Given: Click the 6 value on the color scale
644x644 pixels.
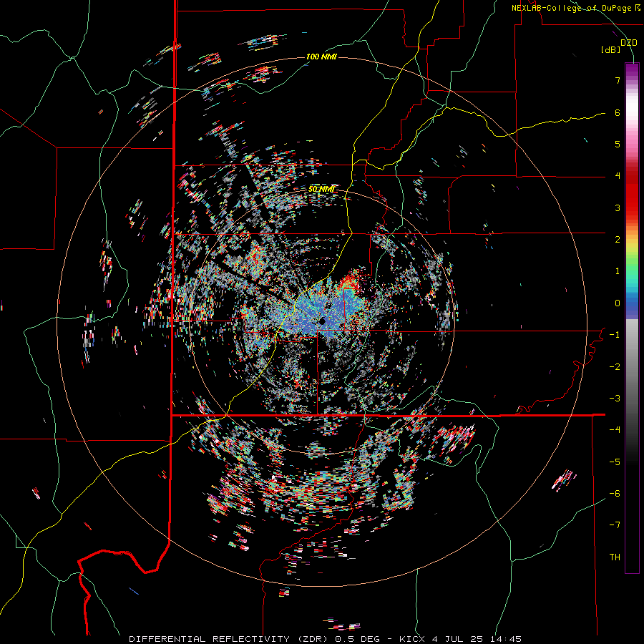Looking at the screenshot, I should [618, 112].
